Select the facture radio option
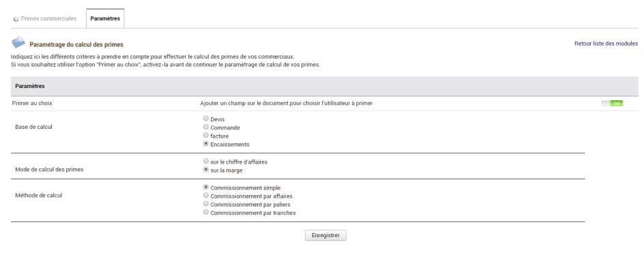 coord(206,136)
